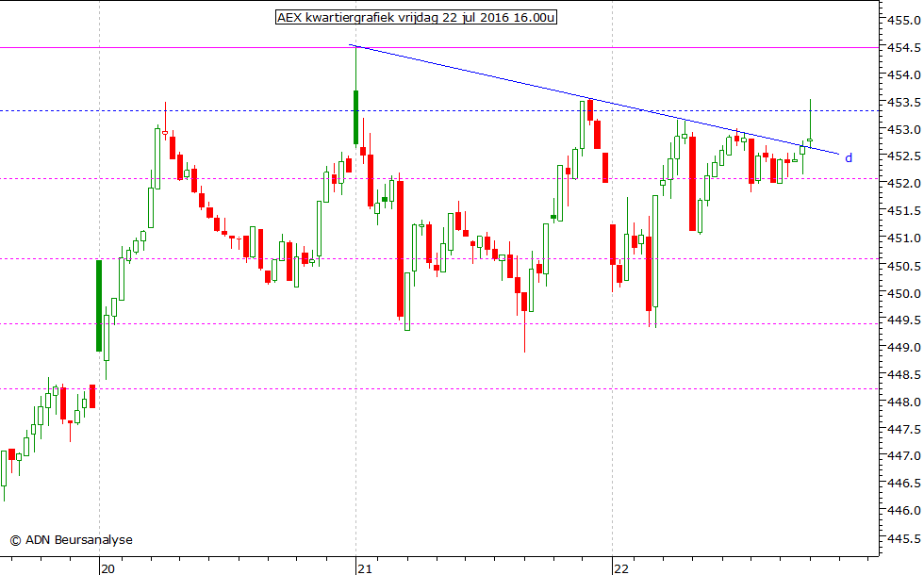This screenshot has height=575, width=924.
Task: Click the price label 454.5
Action: (904, 48)
